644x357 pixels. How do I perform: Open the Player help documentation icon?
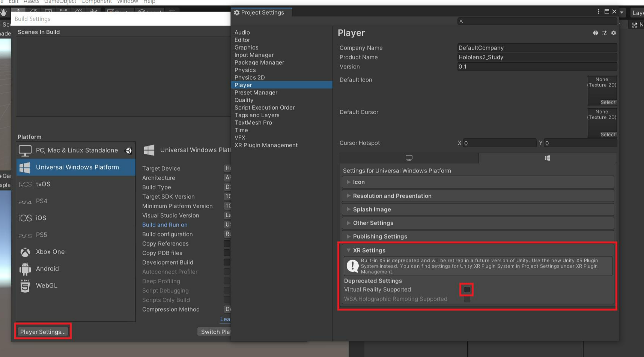(x=595, y=33)
